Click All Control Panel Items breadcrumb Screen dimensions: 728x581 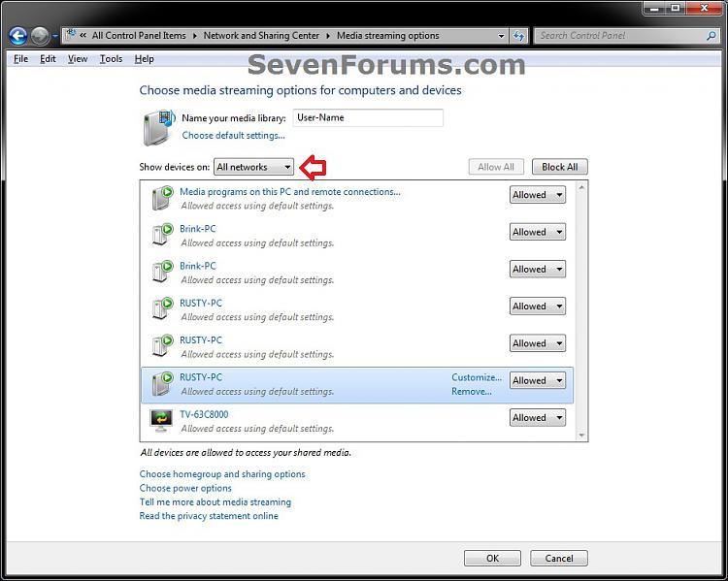pos(139,36)
